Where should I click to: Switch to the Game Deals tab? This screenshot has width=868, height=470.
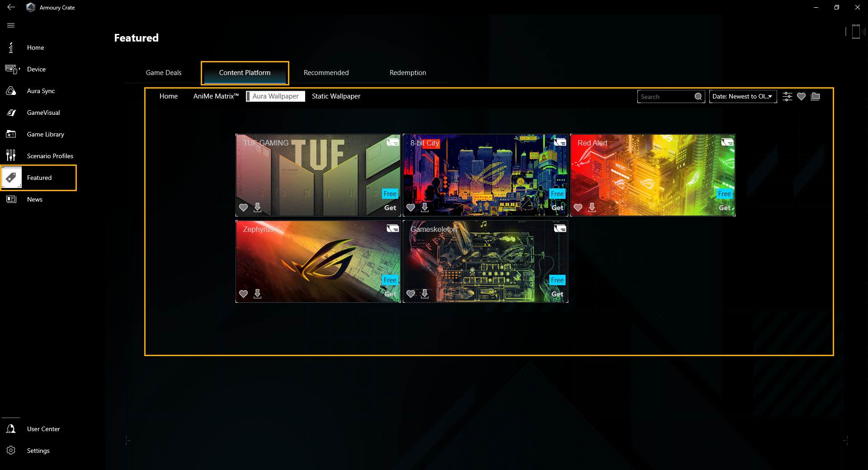[164, 73]
